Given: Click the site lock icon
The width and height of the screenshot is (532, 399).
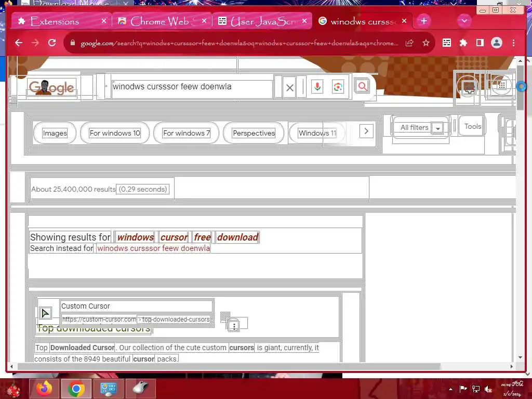Looking at the screenshot, I should click(x=72, y=43).
